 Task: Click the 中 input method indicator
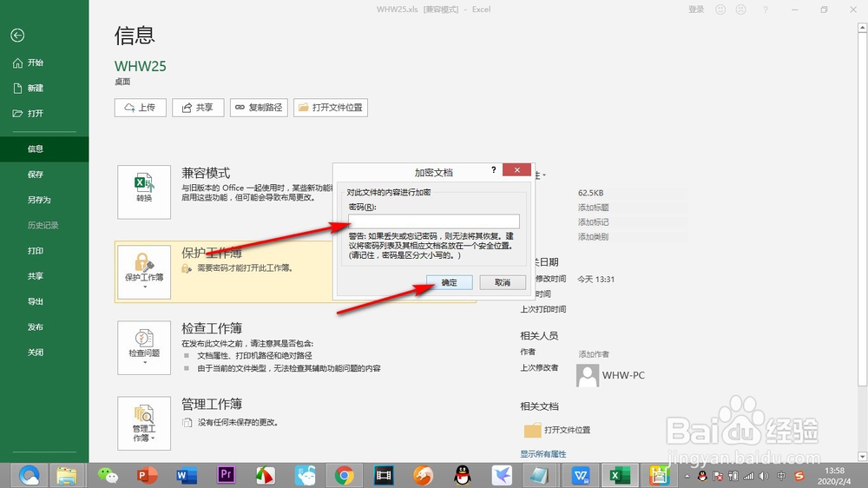click(x=781, y=477)
